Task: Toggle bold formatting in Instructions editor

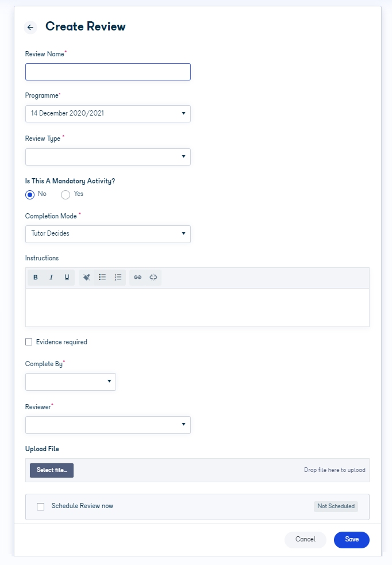Action: coord(35,277)
